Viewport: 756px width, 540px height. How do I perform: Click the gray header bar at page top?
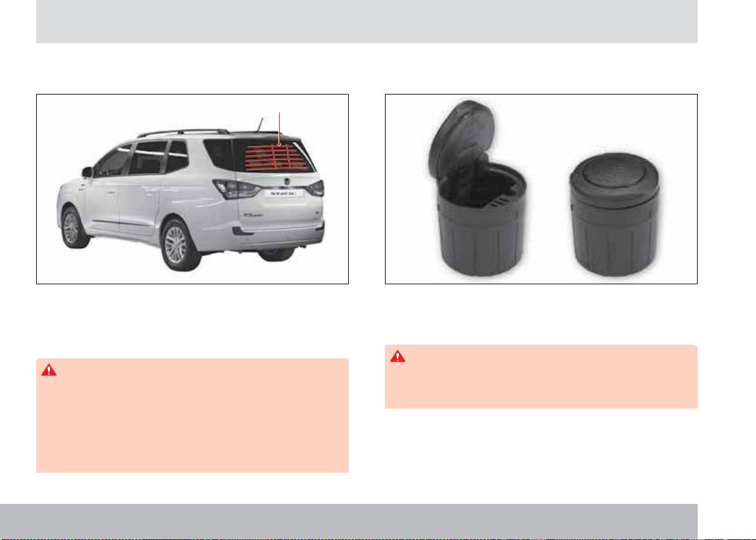click(x=367, y=21)
